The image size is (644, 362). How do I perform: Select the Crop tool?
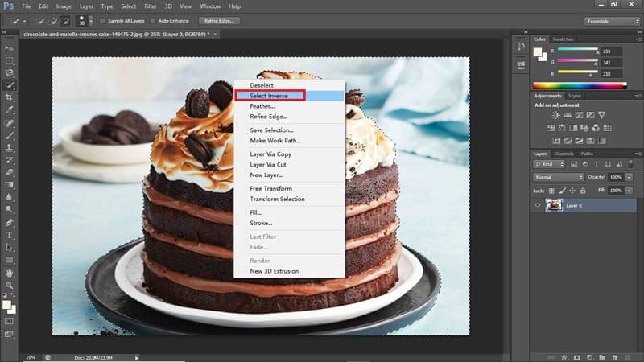(10, 97)
